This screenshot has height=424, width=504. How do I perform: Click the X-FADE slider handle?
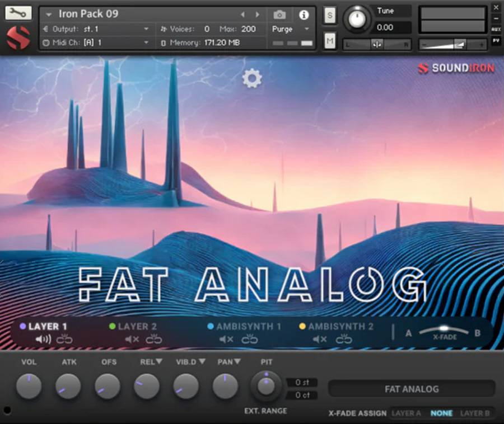coord(444,328)
